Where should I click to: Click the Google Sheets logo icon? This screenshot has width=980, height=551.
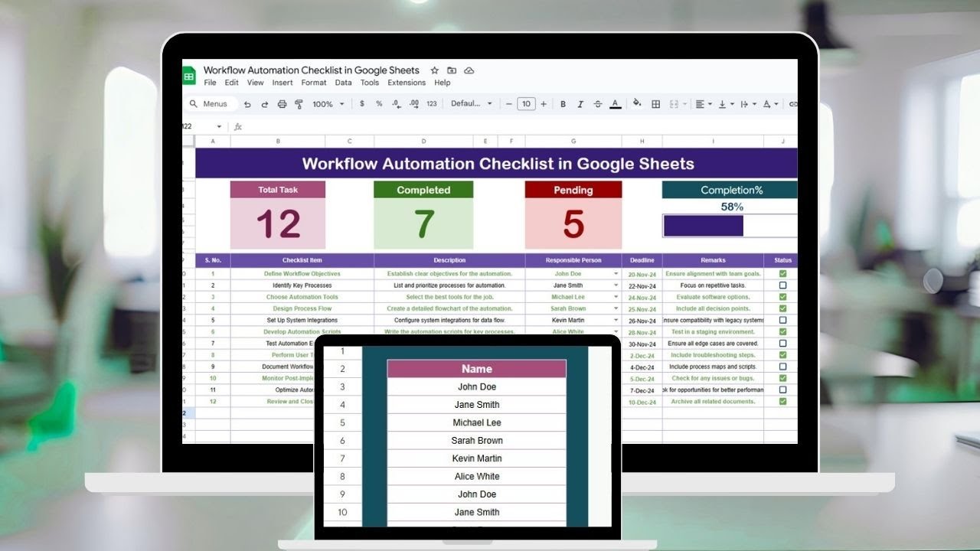coord(188,76)
